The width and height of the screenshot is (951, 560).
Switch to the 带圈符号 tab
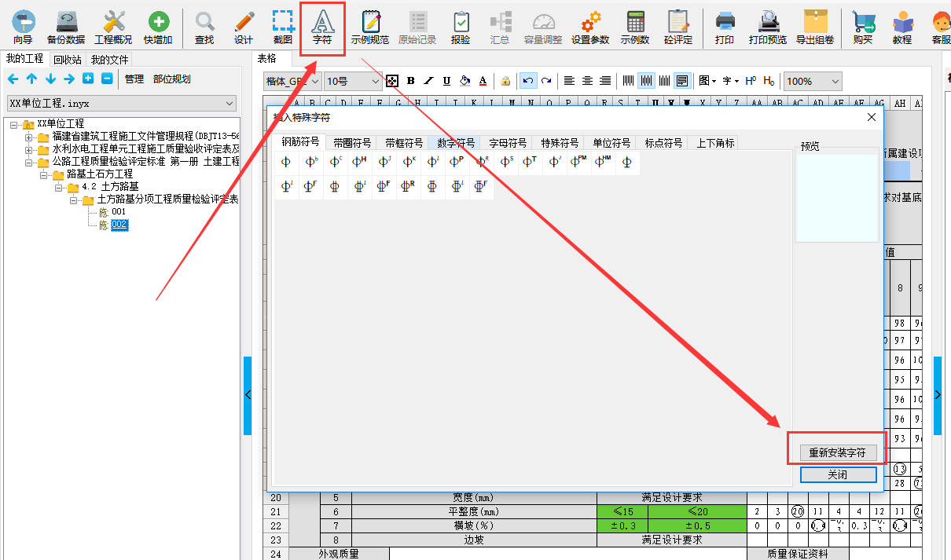point(352,143)
